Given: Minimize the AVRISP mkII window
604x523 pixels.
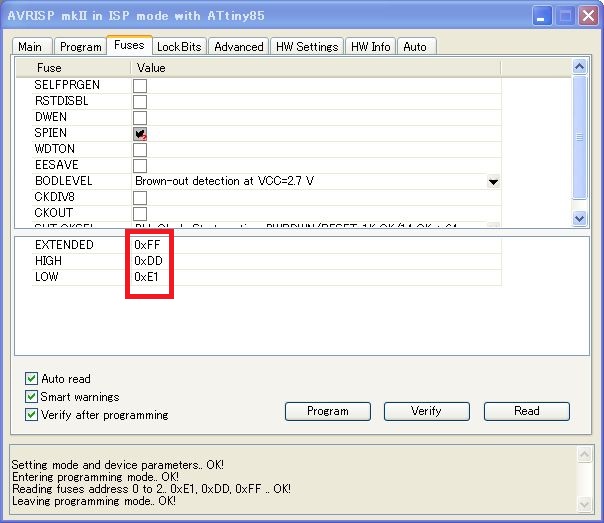Looking at the screenshot, I should coord(541,16).
